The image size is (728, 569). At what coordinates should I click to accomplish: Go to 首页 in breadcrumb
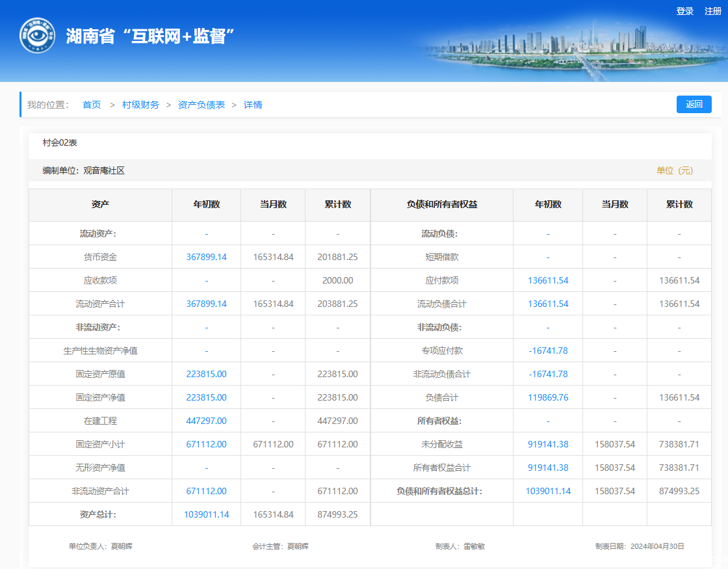tap(92, 105)
